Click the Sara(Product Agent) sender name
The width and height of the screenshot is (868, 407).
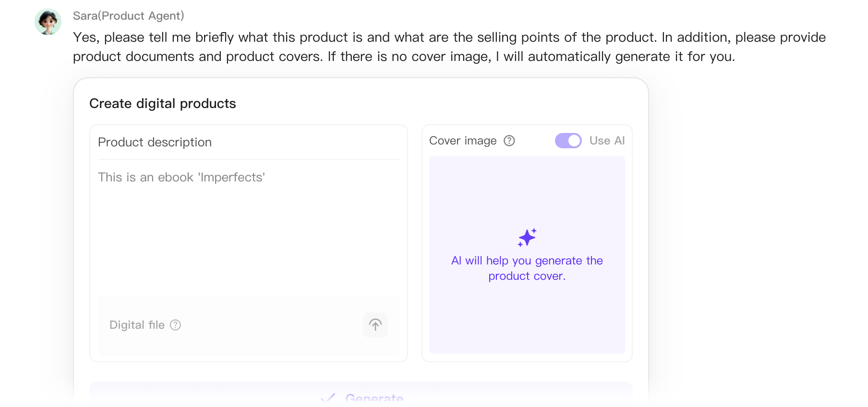coord(128,16)
